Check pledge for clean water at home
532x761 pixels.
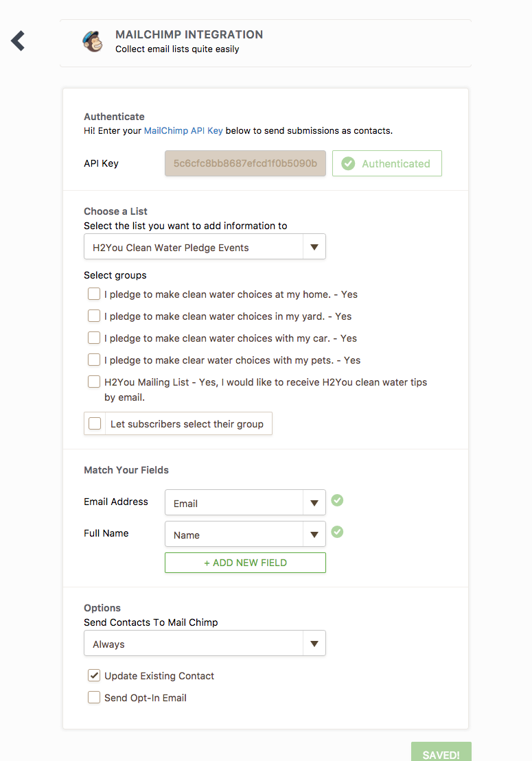94,294
